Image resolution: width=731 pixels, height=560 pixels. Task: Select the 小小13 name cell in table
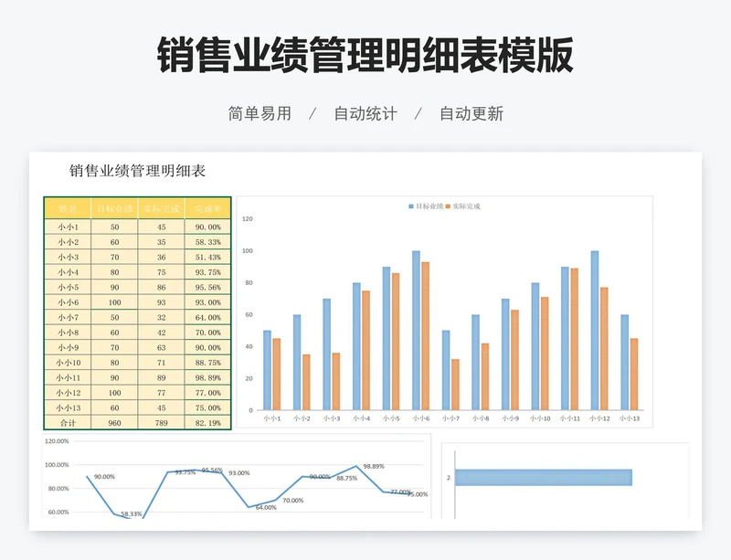coord(68,408)
